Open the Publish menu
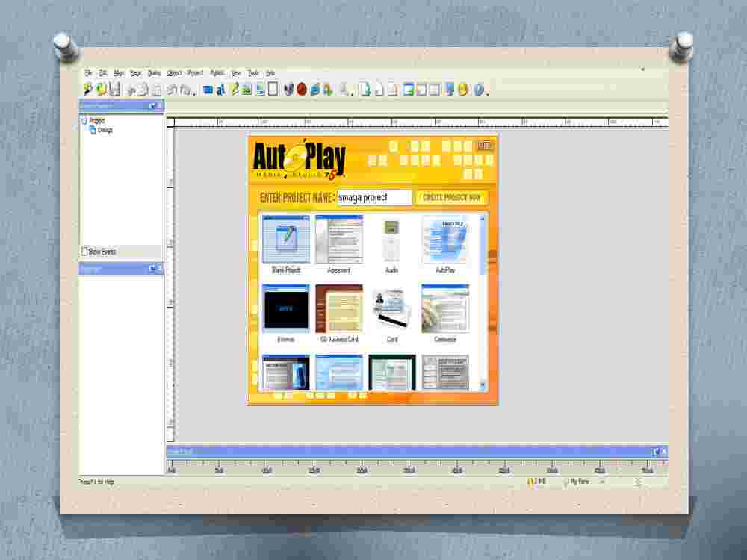Viewport: 747px width, 560px height. [217, 73]
